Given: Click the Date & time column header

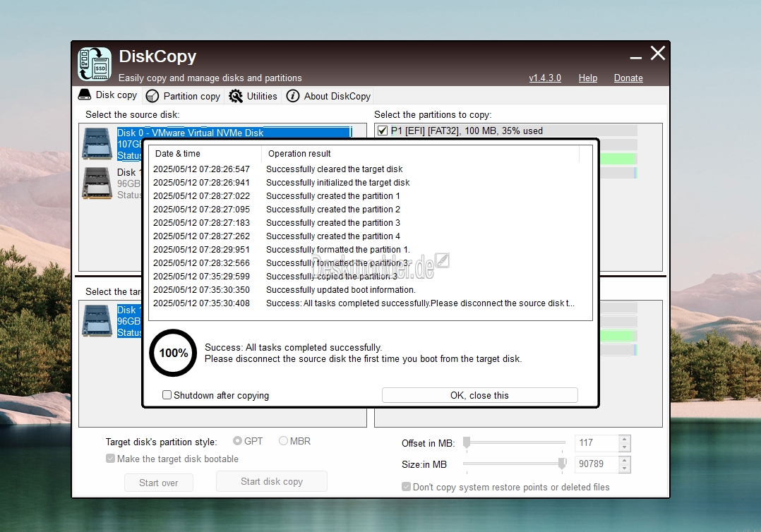Looking at the screenshot, I should (205, 154).
